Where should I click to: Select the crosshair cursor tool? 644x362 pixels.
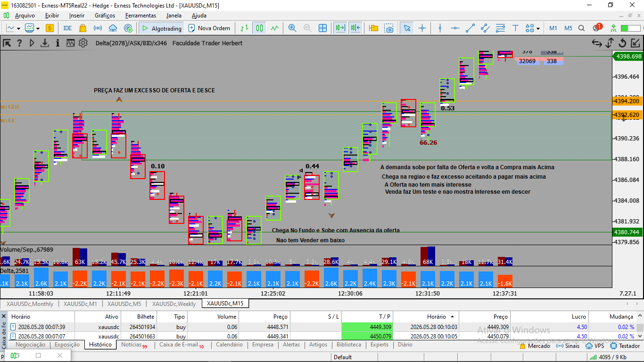click(x=422, y=28)
